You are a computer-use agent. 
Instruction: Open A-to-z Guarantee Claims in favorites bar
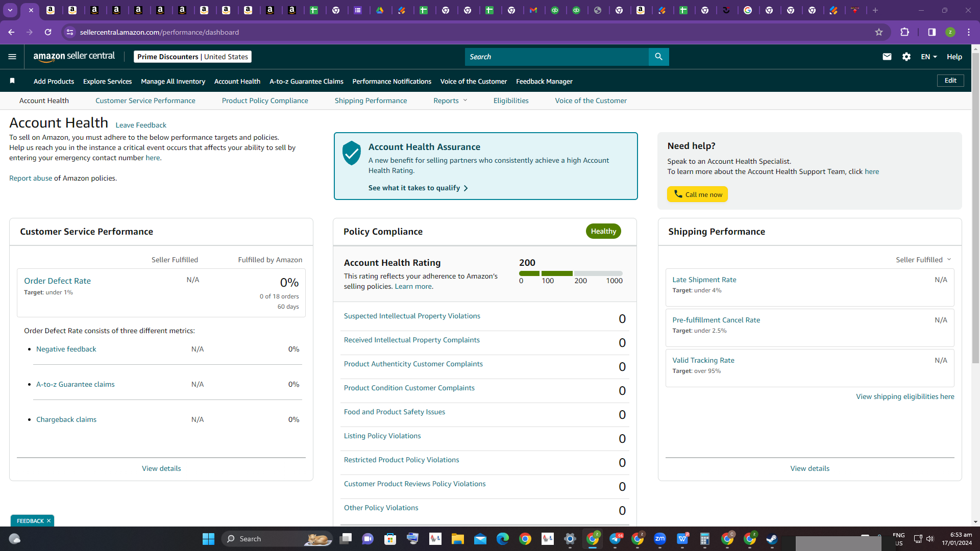pyautogui.click(x=306, y=81)
